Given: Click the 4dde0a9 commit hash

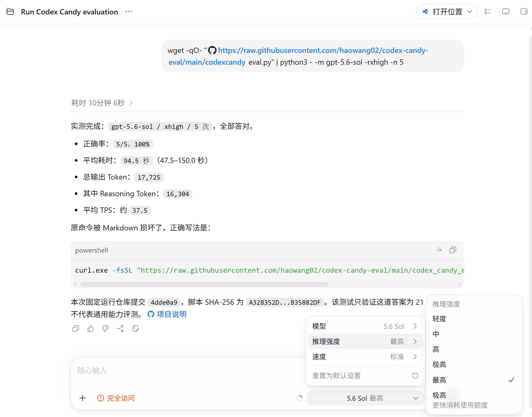Looking at the screenshot, I should point(164,302).
